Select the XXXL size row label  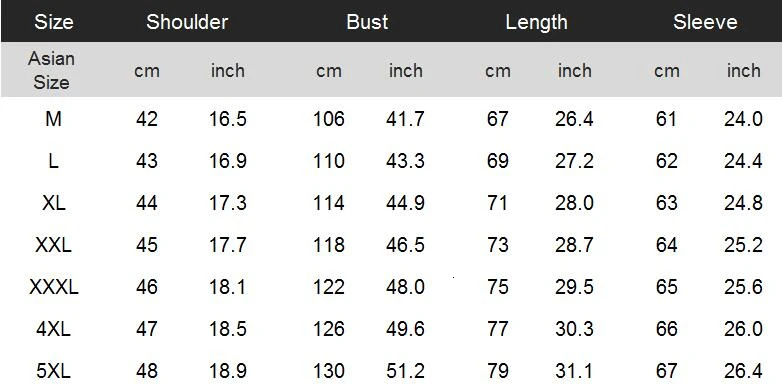[54, 287]
